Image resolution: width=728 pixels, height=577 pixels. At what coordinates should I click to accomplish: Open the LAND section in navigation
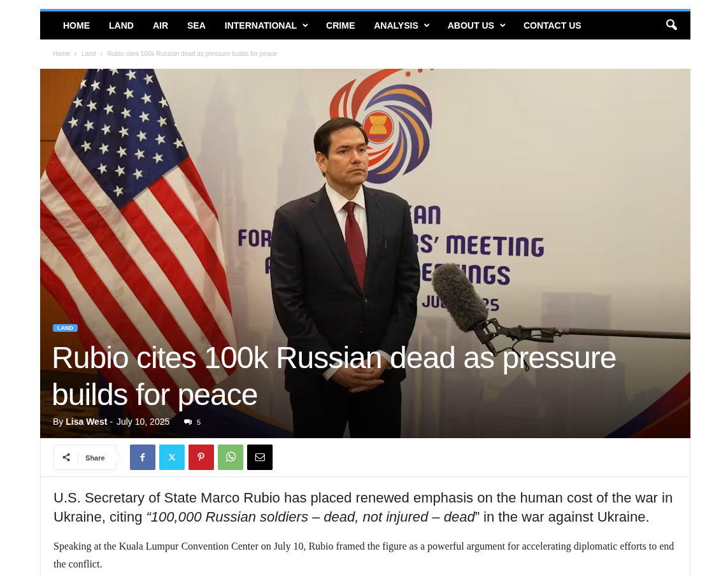[x=121, y=25]
